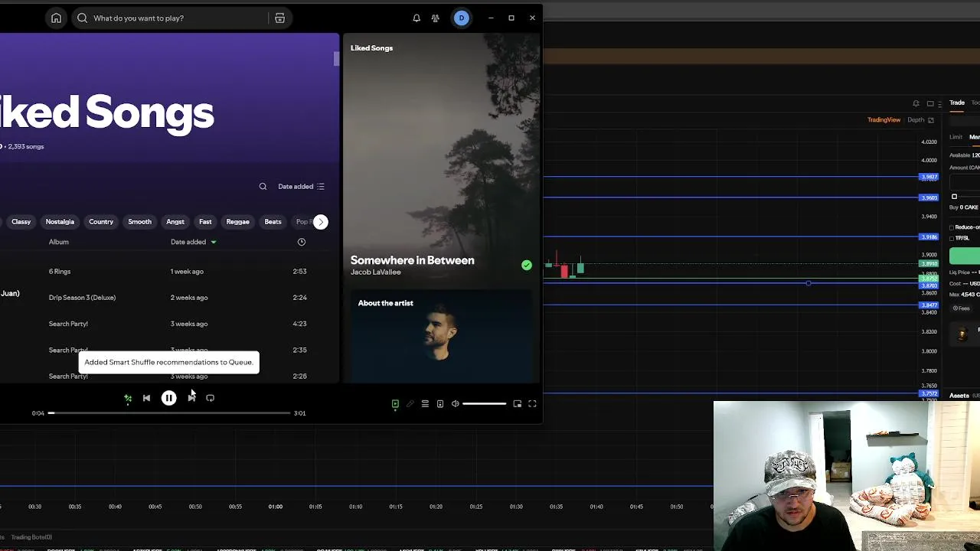
Task: Select the Limit order type tab
Action: (955, 137)
